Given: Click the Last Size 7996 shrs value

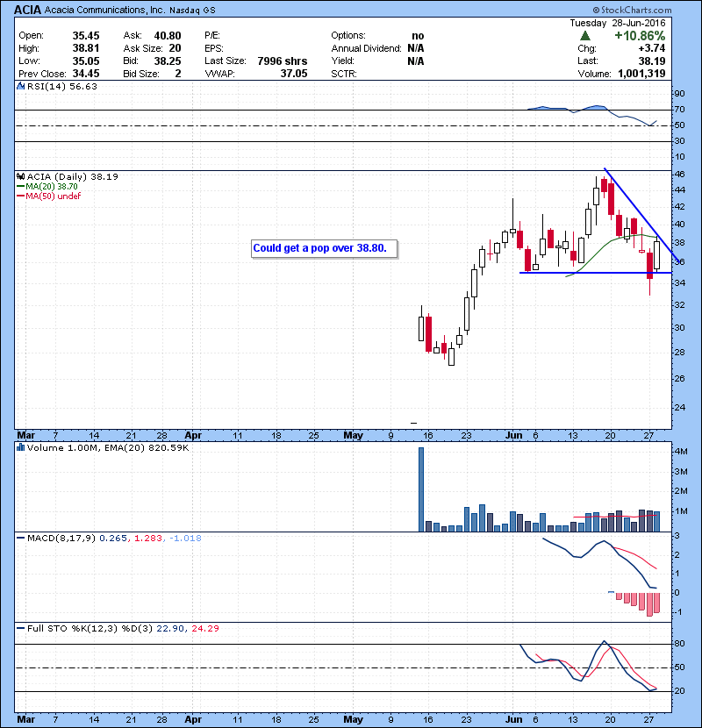Looking at the screenshot, I should click(282, 61).
